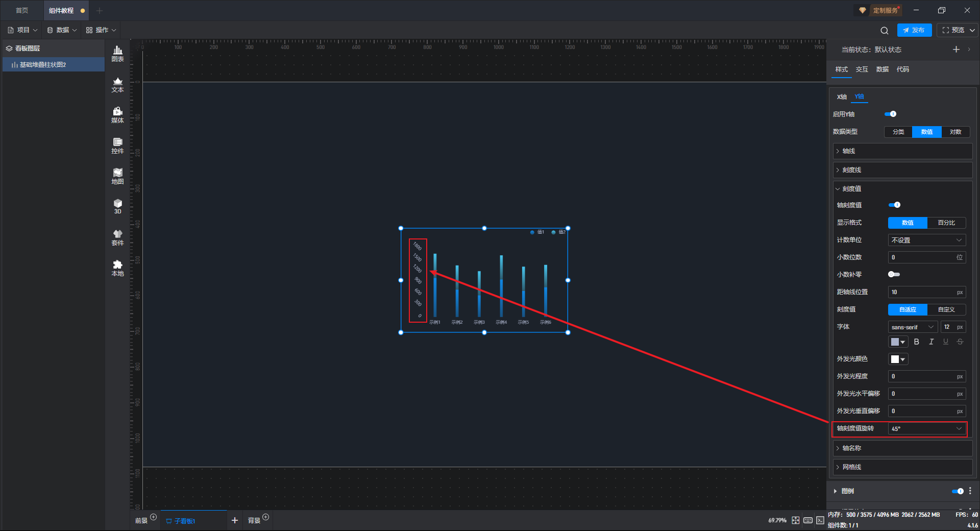980x531 pixels.
Task: Toggle the 轴刻度值 switch
Action: pyautogui.click(x=894, y=205)
